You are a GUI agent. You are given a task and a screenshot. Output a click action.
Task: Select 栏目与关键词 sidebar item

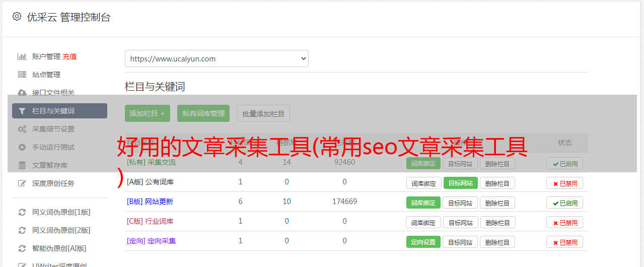click(x=59, y=111)
